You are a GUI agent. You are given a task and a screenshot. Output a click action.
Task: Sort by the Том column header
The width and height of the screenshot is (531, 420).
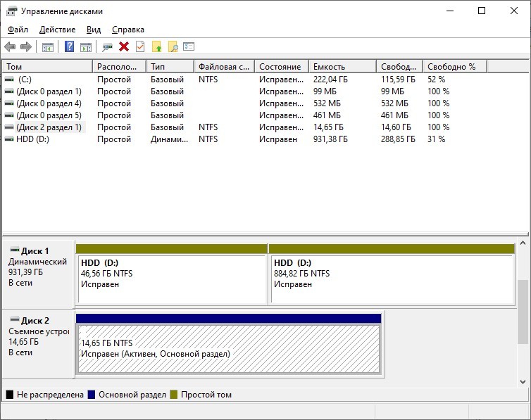pos(47,67)
